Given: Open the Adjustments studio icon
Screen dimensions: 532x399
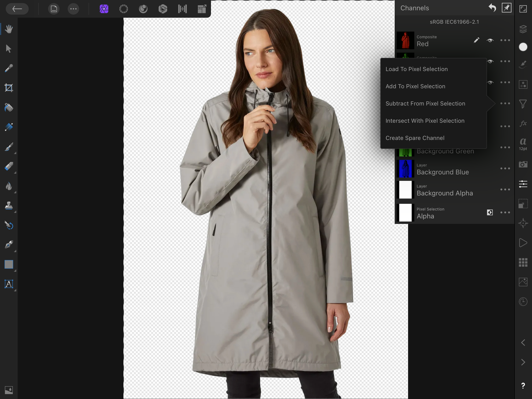Looking at the screenshot, I should click(x=523, y=85).
